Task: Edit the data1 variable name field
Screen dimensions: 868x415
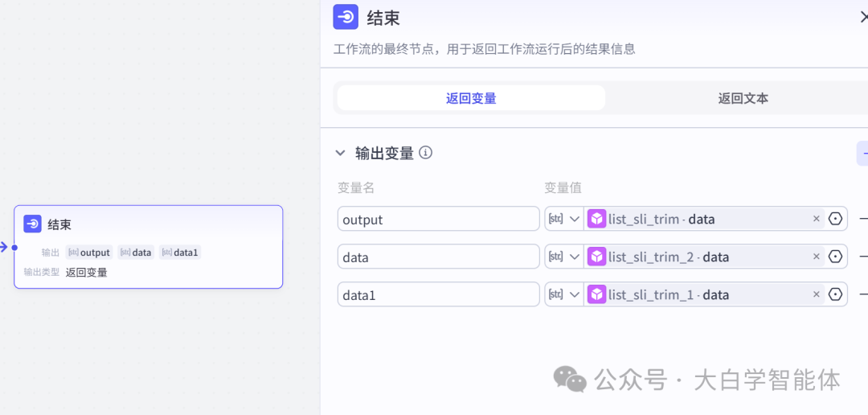Action: coord(439,295)
